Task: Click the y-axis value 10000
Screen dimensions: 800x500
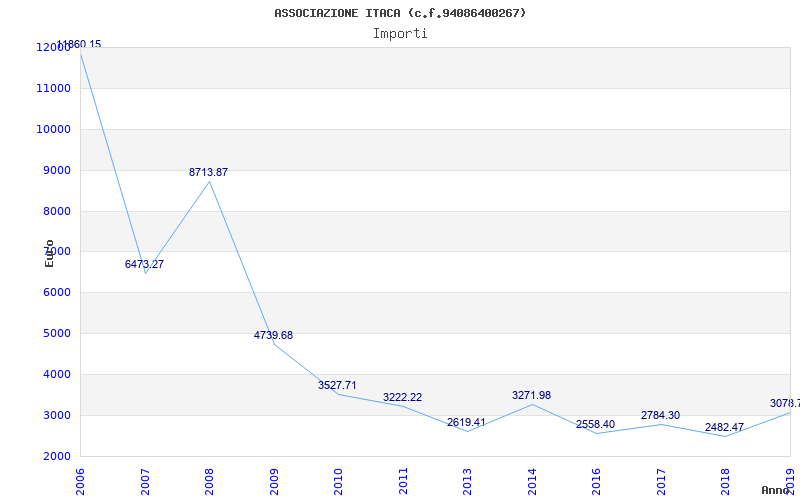Action: coord(54,129)
